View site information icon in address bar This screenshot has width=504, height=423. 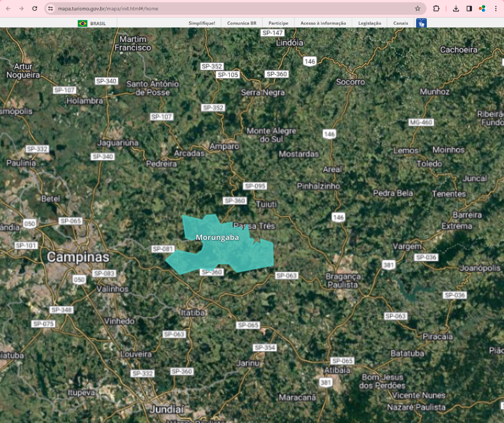tap(50, 9)
